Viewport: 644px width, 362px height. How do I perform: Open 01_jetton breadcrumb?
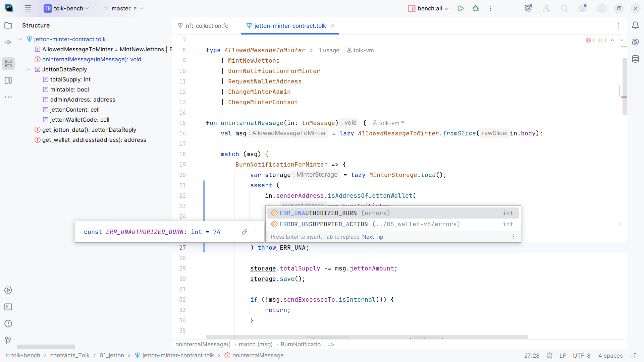[112, 356]
